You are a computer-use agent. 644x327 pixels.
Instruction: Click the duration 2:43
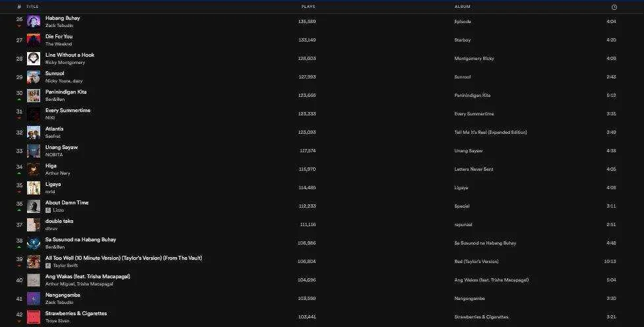(x=611, y=77)
